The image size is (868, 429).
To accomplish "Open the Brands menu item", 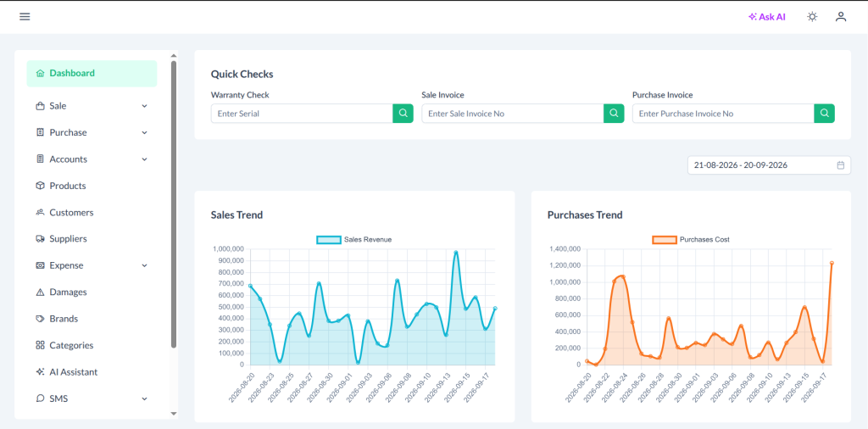I will (92, 319).
